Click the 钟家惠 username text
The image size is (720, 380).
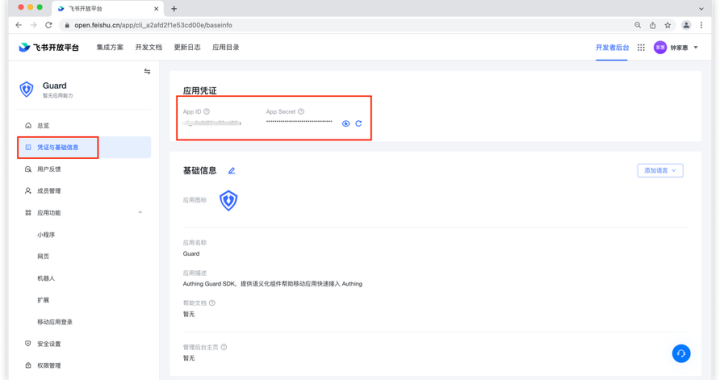[679, 47]
